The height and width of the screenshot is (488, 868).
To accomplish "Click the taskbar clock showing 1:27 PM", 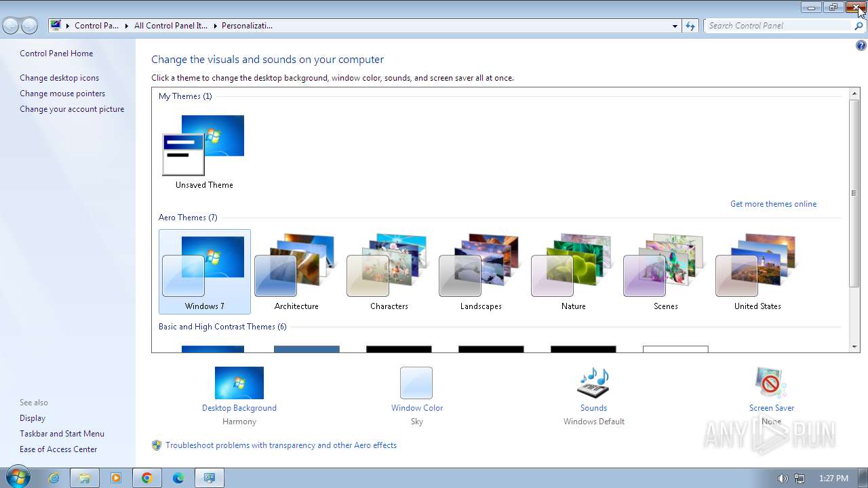I will (833, 479).
